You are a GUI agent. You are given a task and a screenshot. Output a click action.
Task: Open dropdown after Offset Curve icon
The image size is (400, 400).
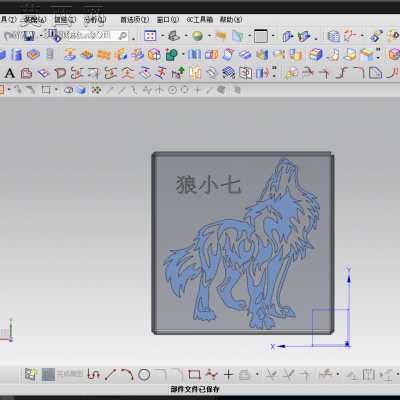coord(257,375)
